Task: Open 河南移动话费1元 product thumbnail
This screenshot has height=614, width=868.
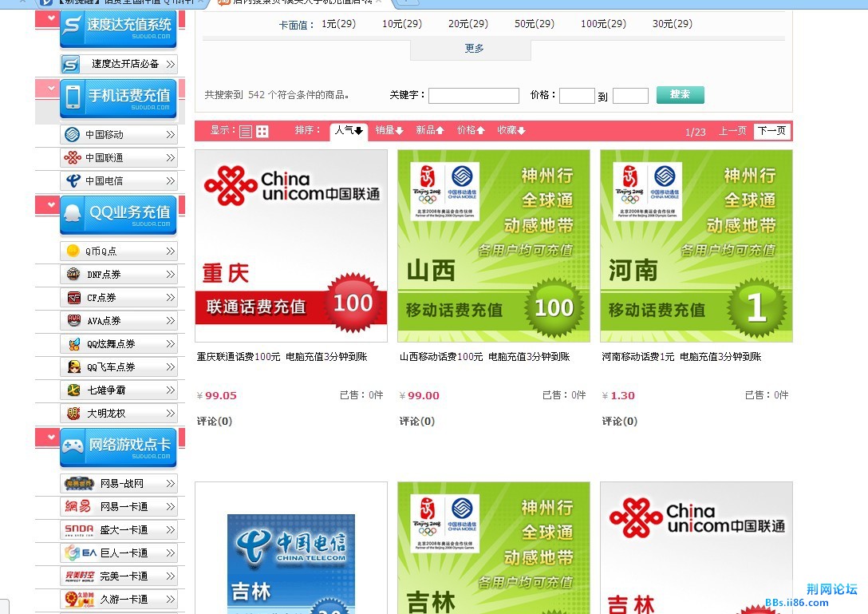Action: click(696, 246)
